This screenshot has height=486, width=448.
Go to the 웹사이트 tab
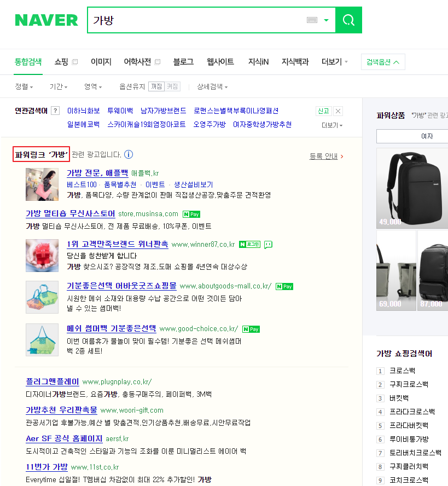tap(220, 62)
